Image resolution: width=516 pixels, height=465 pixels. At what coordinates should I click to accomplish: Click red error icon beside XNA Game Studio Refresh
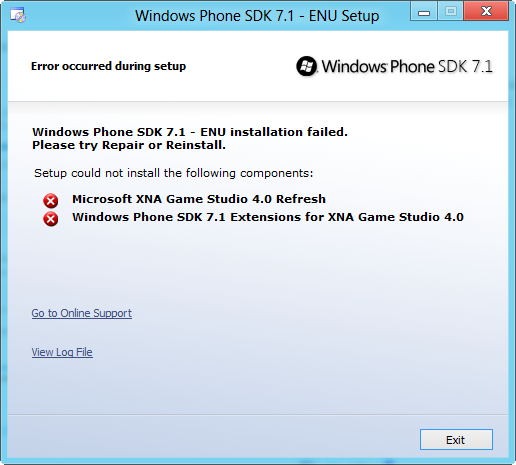coord(51,201)
